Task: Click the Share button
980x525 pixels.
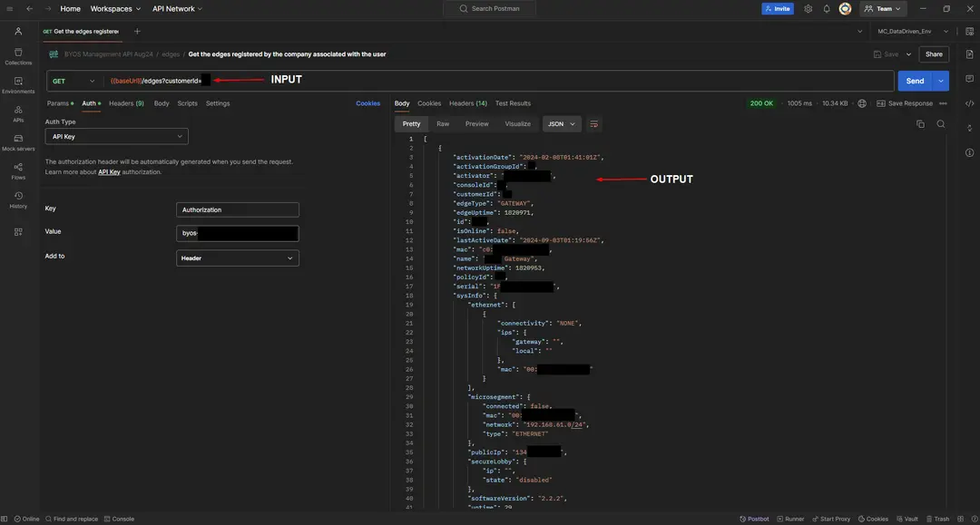Action: pyautogui.click(x=934, y=54)
